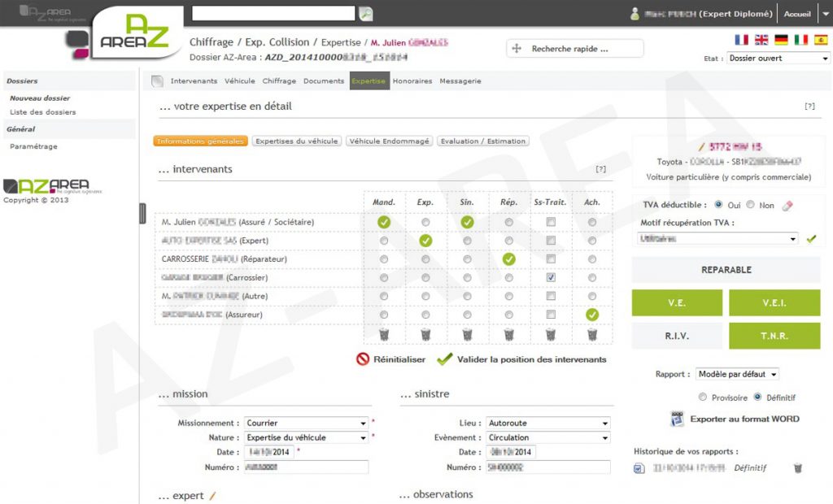Screen dimensions: 833x504
Task: Click the magnifier search icon in top bar
Action: coord(366,14)
